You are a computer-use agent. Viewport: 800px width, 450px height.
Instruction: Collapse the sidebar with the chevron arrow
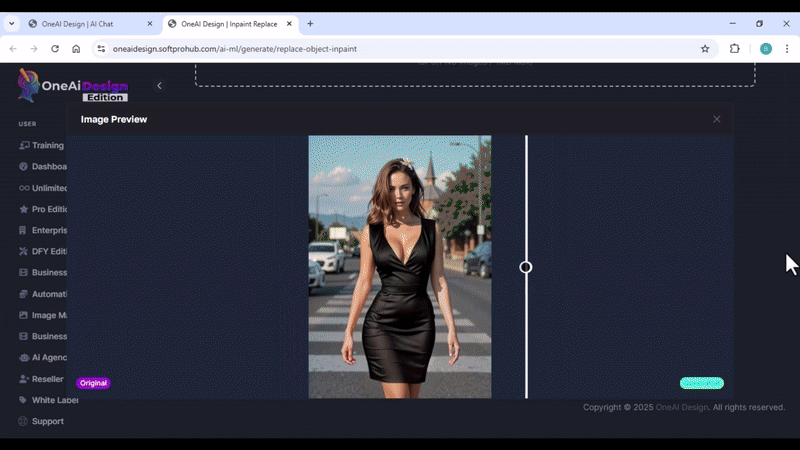(x=159, y=86)
